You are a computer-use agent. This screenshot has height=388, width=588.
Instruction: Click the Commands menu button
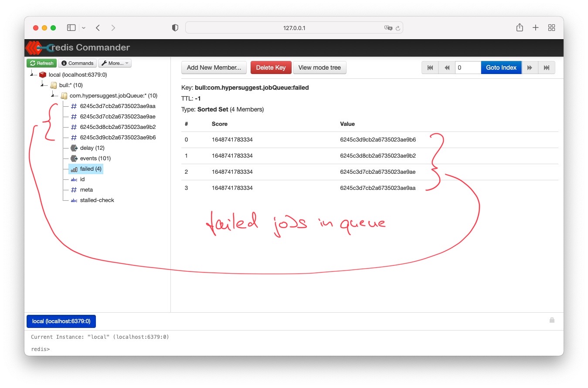pyautogui.click(x=77, y=63)
